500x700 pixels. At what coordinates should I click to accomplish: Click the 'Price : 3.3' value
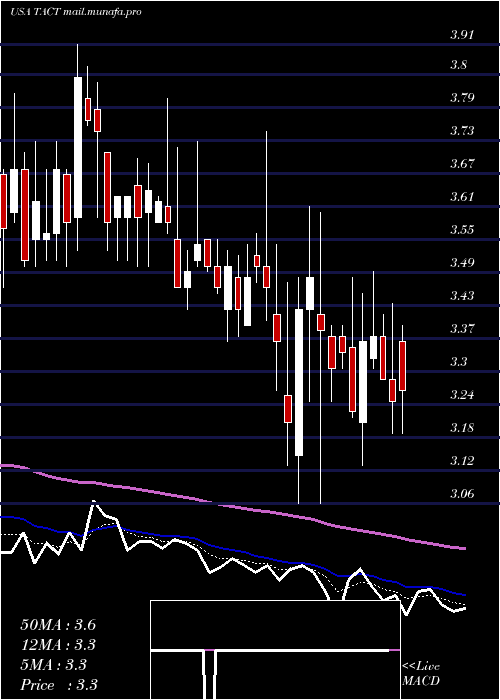pyautogui.click(x=59, y=685)
